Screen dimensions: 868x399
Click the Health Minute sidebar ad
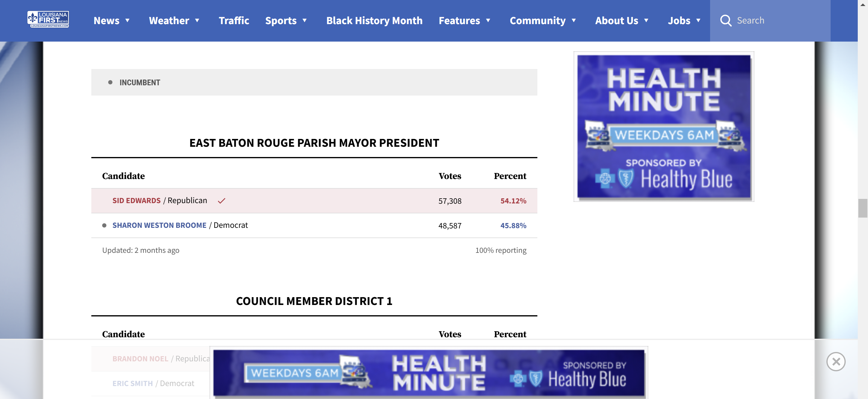pyautogui.click(x=663, y=127)
